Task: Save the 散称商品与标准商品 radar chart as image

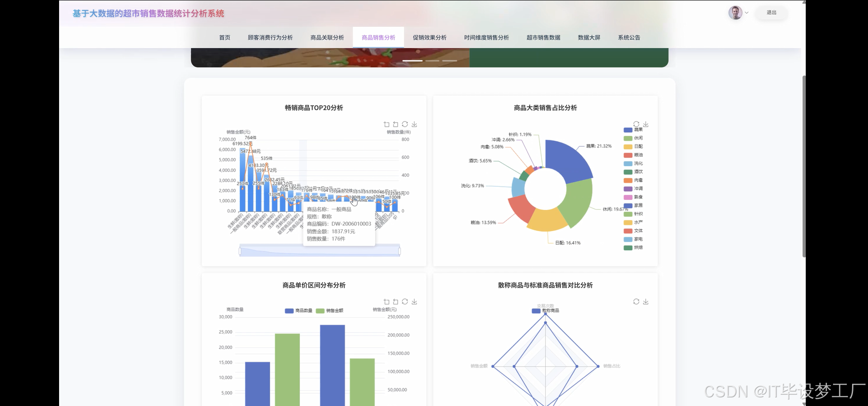Action: 645,302
